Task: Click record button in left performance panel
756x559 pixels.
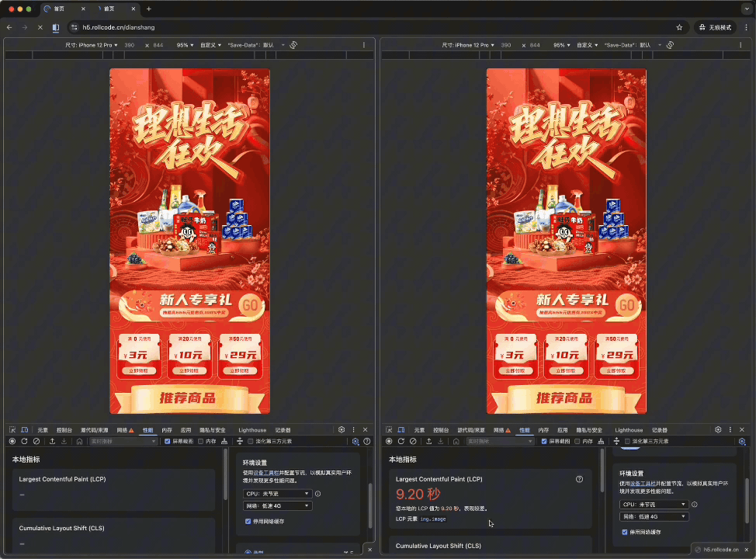Action: tap(12, 441)
